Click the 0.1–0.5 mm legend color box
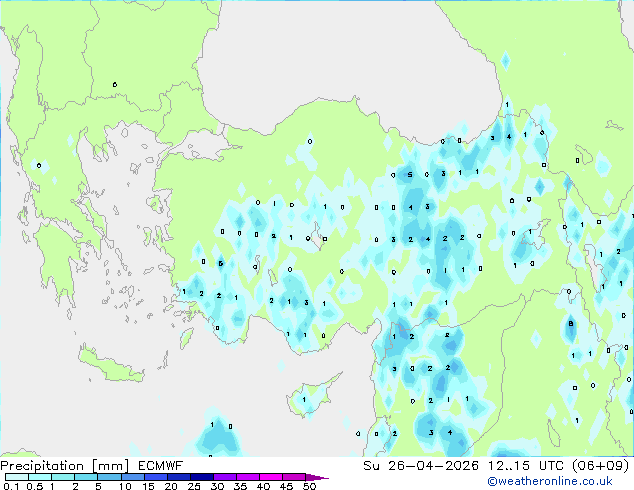This screenshot has width=634, height=490. click(17, 477)
